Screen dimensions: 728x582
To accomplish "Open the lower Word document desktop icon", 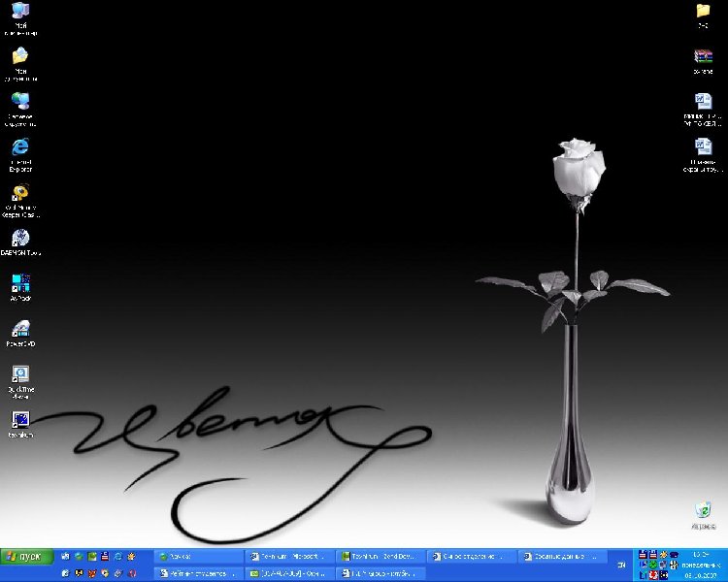I will [x=704, y=155].
